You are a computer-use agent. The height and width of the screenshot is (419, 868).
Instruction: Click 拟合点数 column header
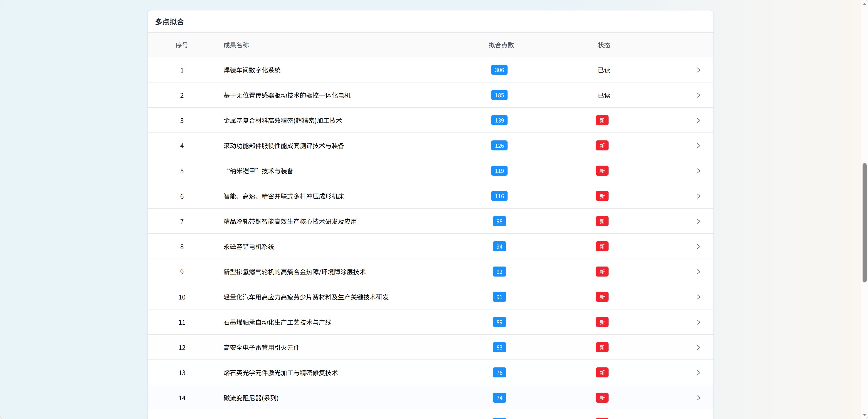pos(501,45)
